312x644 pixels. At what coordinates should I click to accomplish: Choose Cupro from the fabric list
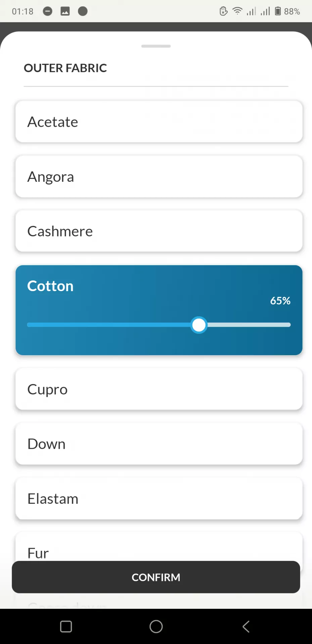tap(159, 389)
